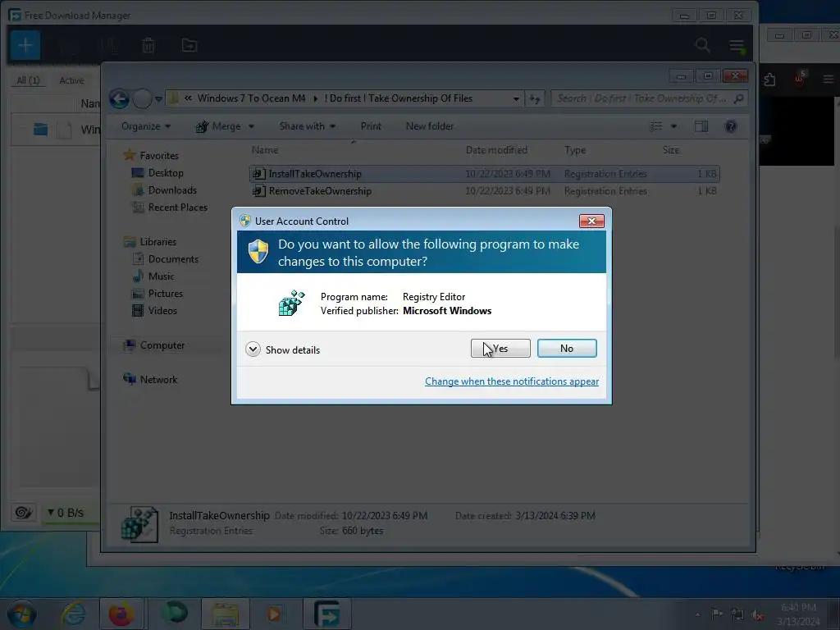This screenshot has width=840, height=630.
Task: Open the green circular-arrow icon on the taskbar
Action: 175,613
